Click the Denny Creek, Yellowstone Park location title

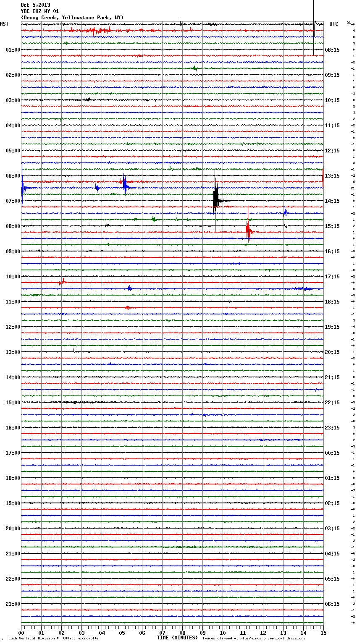[x=72, y=18]
